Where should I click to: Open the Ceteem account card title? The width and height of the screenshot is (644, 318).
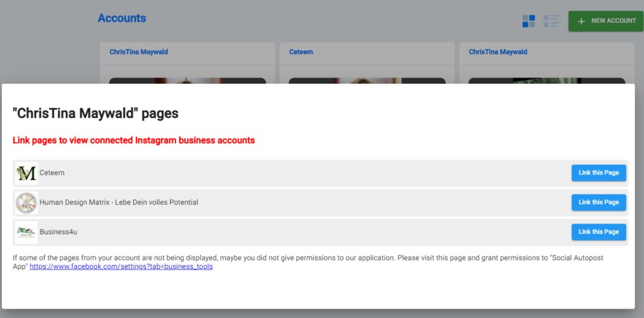pos(301,52)
